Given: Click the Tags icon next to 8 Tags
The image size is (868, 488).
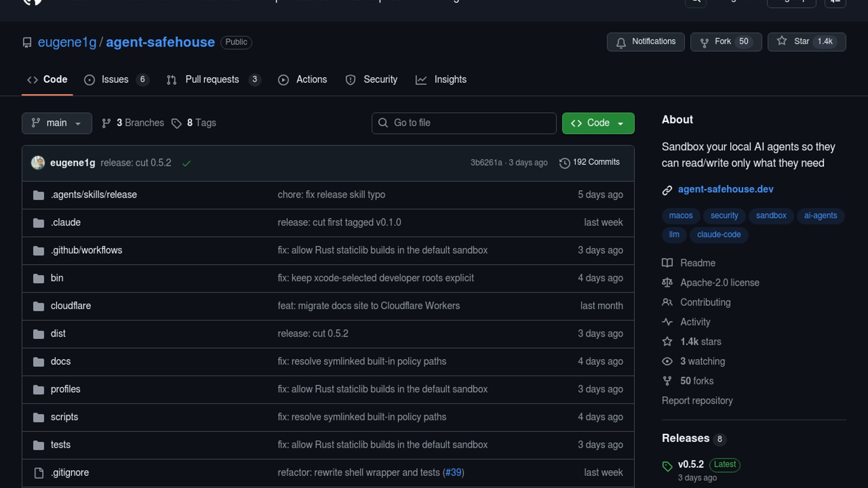Looking at the screenshot, I should click(x=176, y=123).
